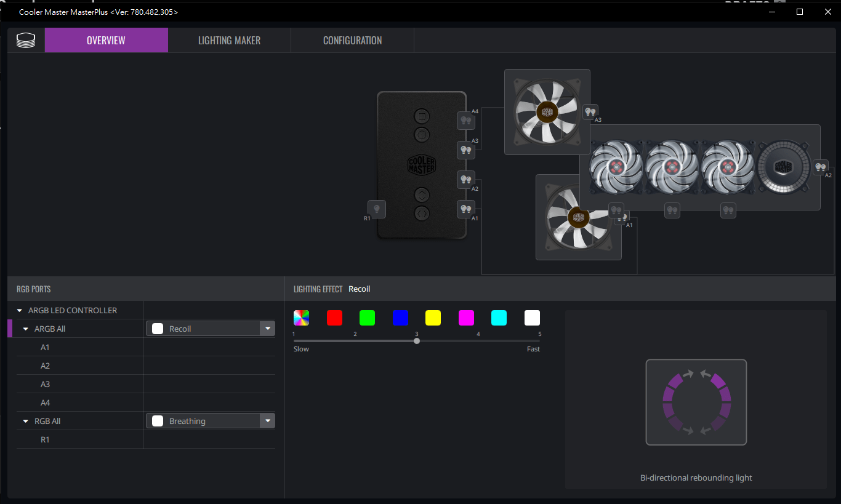841x504 pixels.
Task: Open the Recoil effect dropdown for ARGB All
Action: [268, 328]
